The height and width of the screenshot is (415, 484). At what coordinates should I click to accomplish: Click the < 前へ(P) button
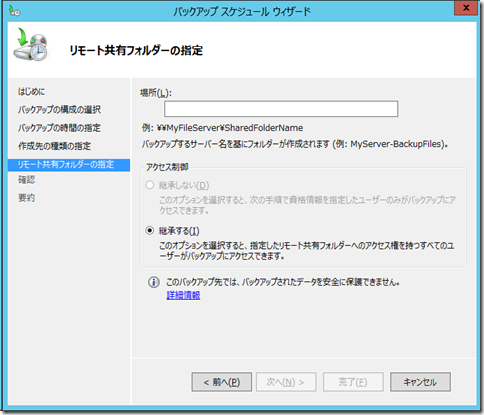[222, 382]
